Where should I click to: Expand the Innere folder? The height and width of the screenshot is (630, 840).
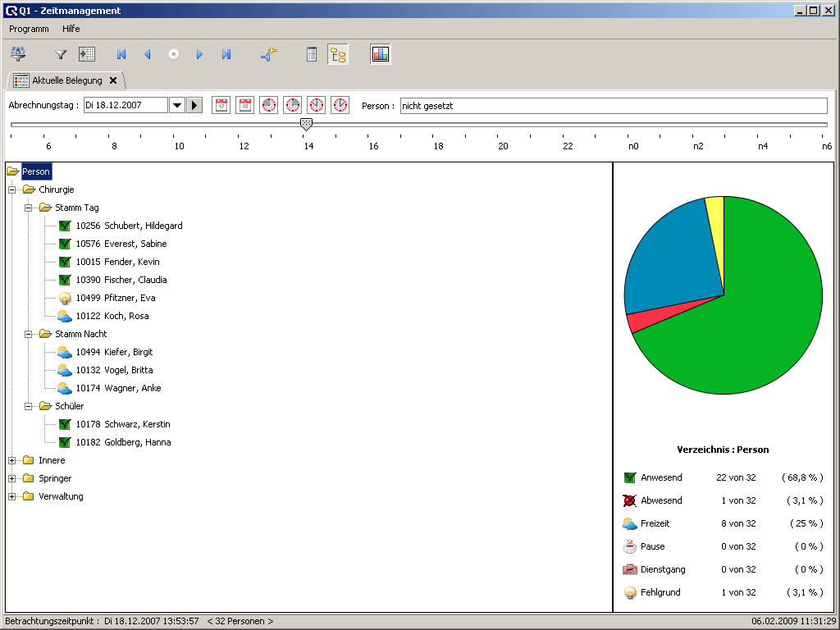[12, 460]
